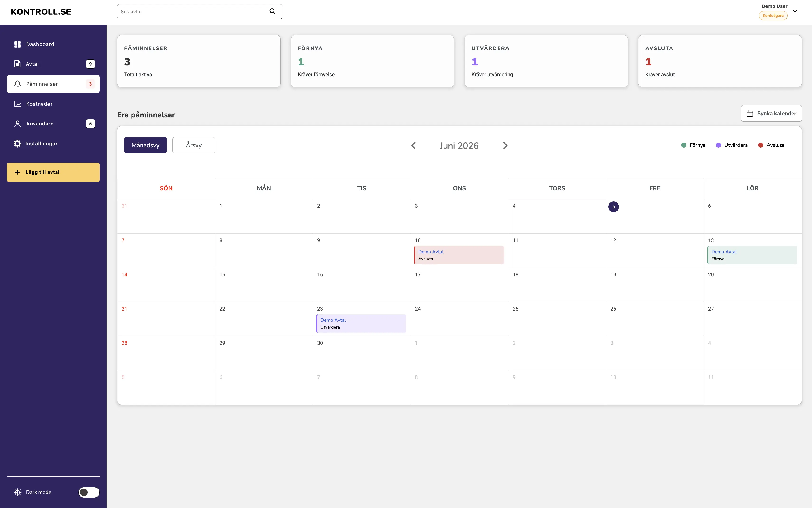Click the red Avsluta legend dot
Screen dimensions: 812x508
(x=761, y=145)
